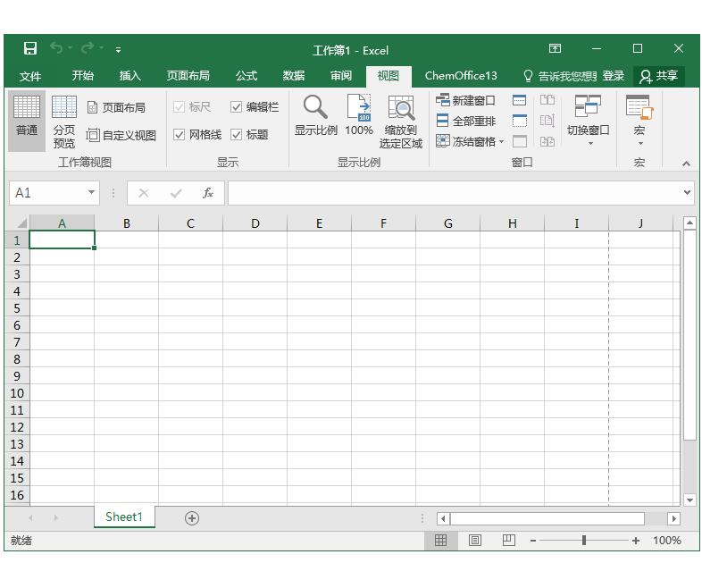Open the 显示比例 zoom dialog

click(x=315, y=115)
